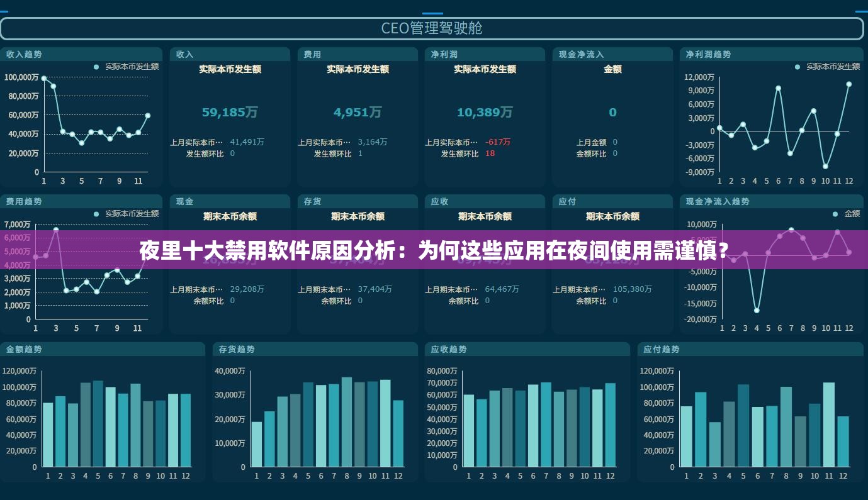Image resolution: width=868 pixels, height=500 pixels.
Task: Click the 29,208万 cash balance value
Action: tap(247, 289)
